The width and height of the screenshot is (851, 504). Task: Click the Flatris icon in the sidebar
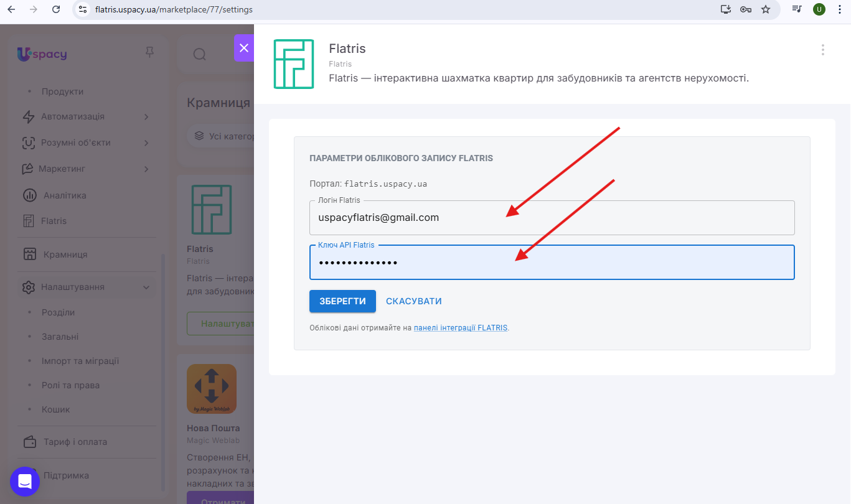click(28, 221)
